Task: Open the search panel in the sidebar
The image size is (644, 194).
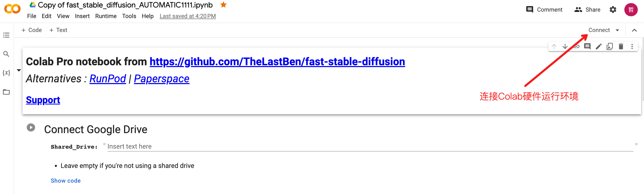Action: pos(6,54)
